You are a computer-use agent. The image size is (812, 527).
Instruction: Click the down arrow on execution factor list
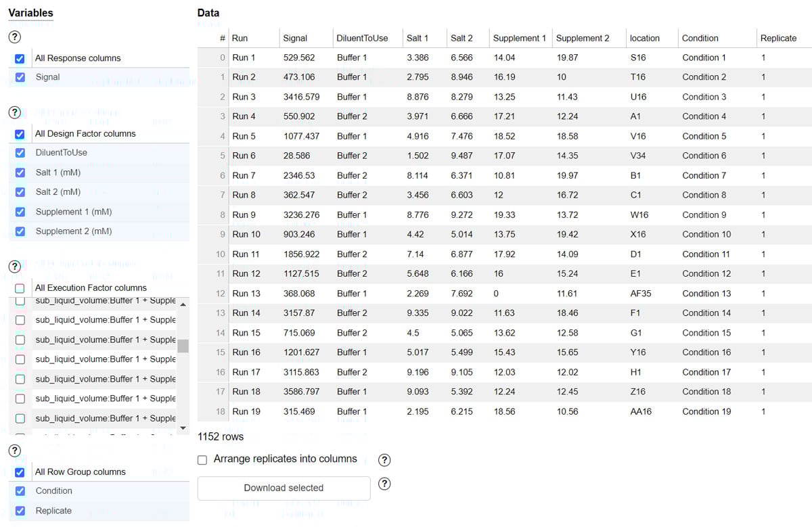coord(183,427)
